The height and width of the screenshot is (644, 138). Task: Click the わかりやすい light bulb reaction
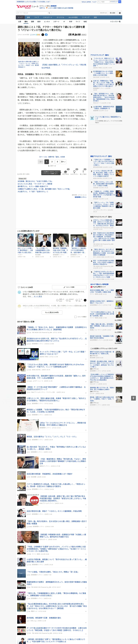pyautogui.click(x=74, y=172)
